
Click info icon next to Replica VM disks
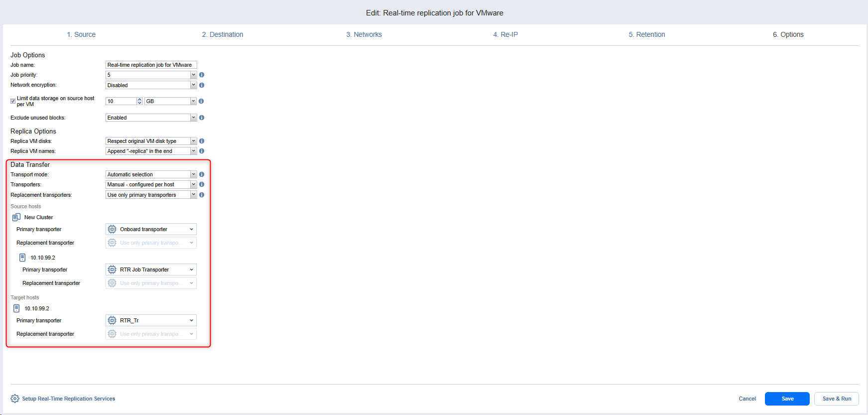(x=202, y=141)
